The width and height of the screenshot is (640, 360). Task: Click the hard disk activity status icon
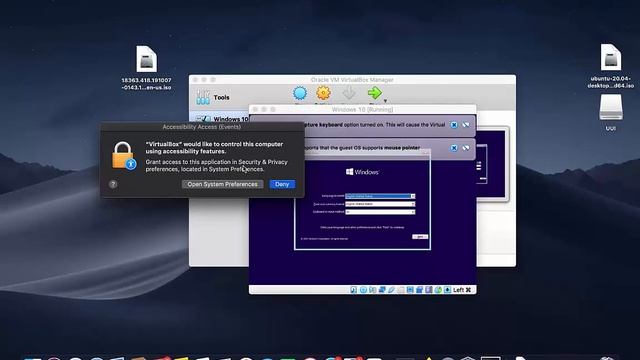pos(353,290)
